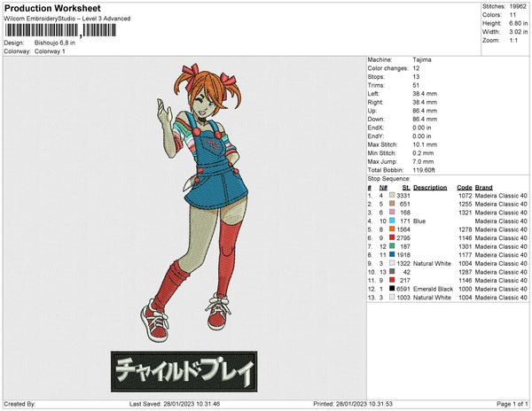Click stitch count 6591 in stop 12

(x=403, y=289)
